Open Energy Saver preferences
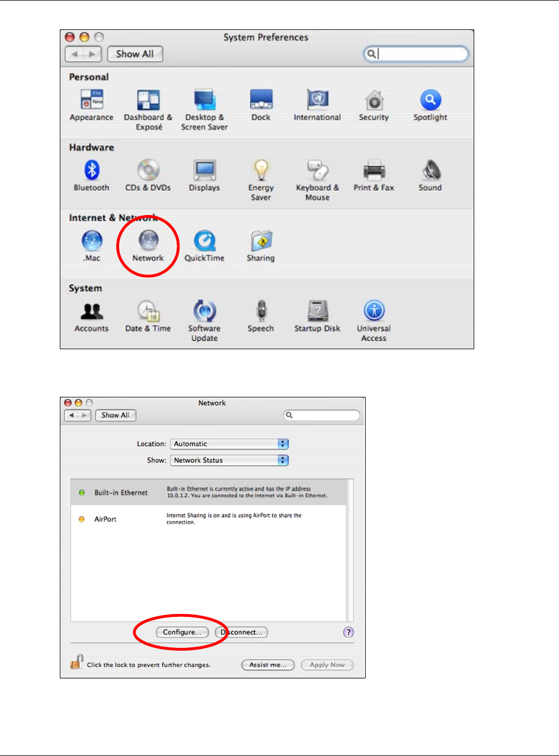This screenshot has width=559, height=756. pos(261,180)
